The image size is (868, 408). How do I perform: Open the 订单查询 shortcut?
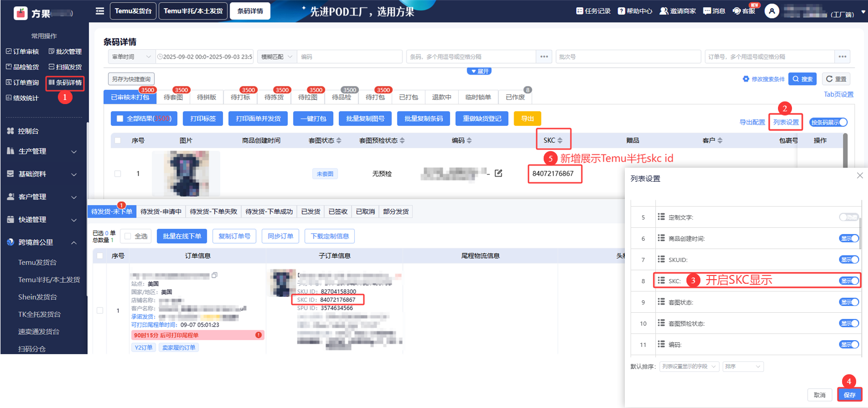(22, 82)
